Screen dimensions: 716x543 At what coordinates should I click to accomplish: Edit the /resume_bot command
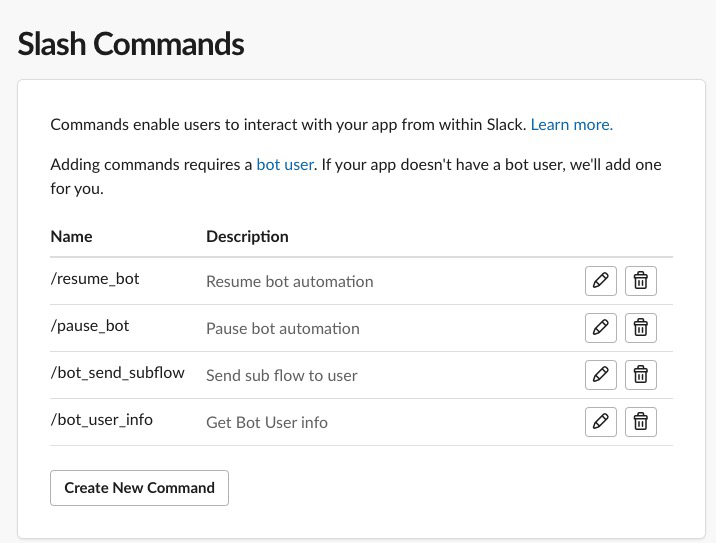coord(600,281)
